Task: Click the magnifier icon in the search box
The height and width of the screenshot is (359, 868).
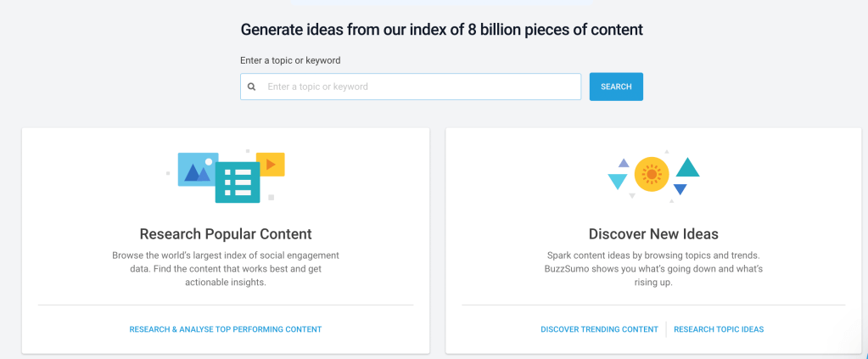Action: (252, 87)
